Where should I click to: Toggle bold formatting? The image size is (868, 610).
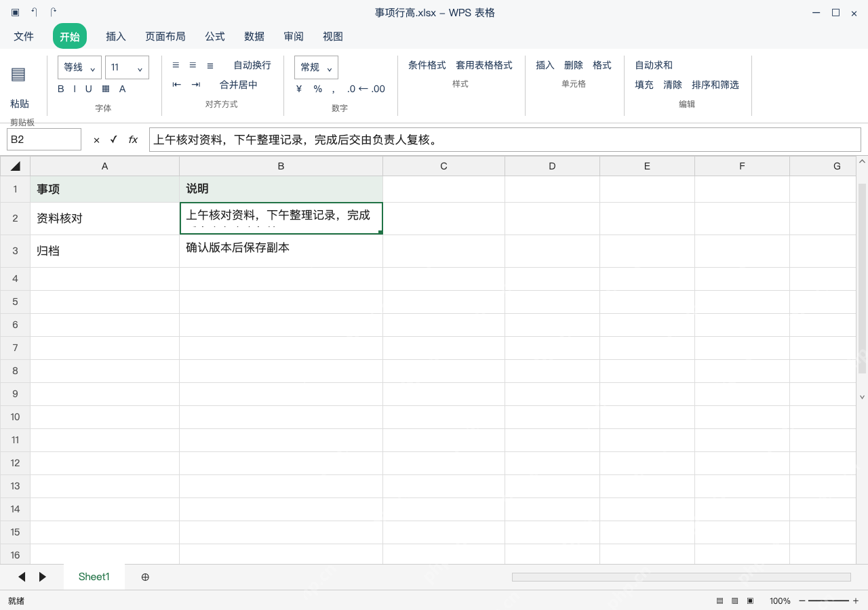point(61,89)
